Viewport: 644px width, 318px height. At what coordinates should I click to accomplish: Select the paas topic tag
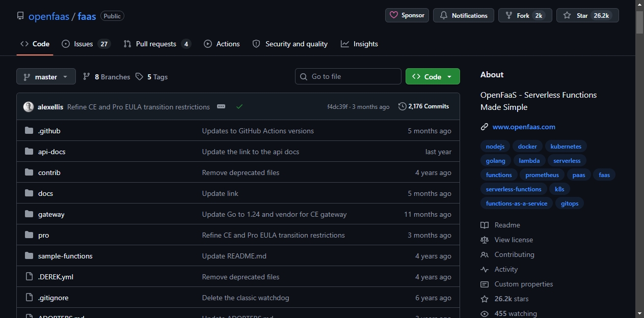pyautogui.click(x=579, y=175)
